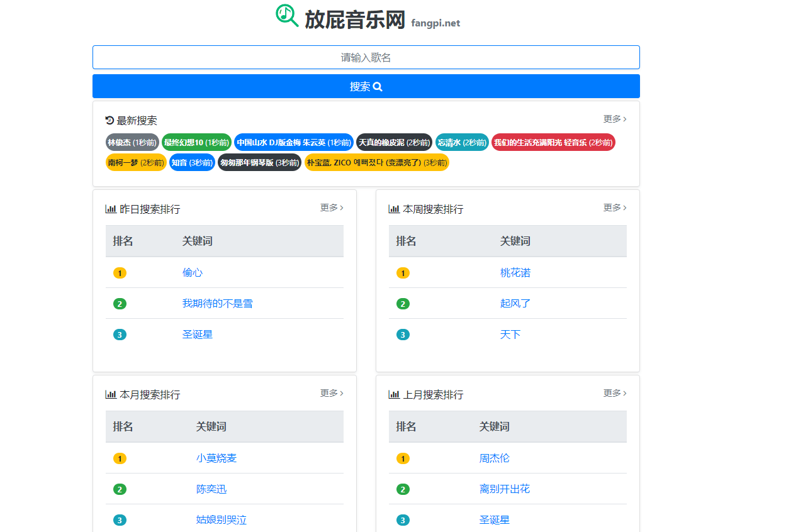Click the bar chart icon beside 昨日搜索排行
This screenshot has height=532, width=786.
point(111,208)
